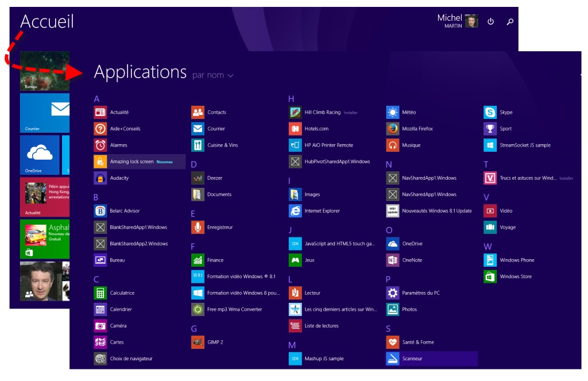The height and width of the screenshot is (381, 588).
Task: Jump to letter W group header
Action: click(x=488, y=247)
